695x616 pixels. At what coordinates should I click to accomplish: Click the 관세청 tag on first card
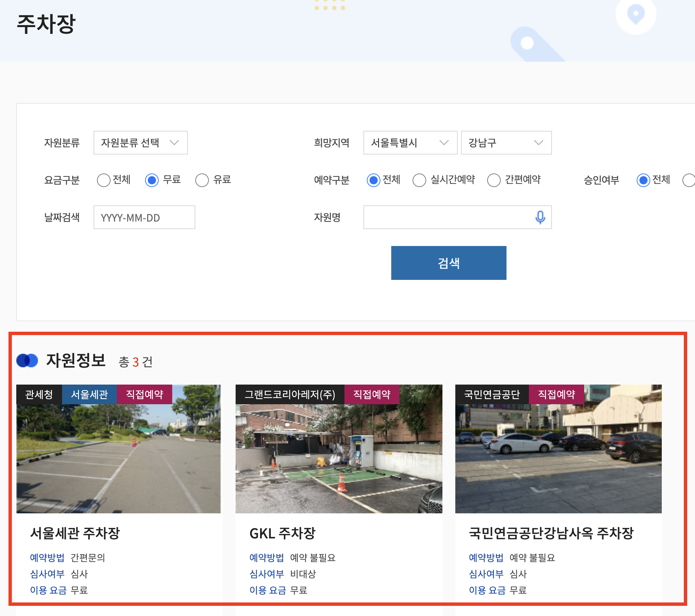coord(39,394)
